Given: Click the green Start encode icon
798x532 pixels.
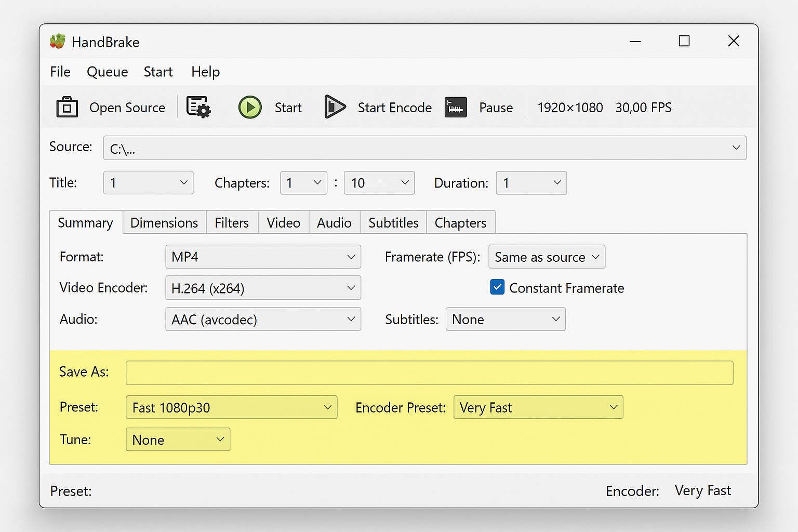Looking at the screenshot, I should [250, 107].
